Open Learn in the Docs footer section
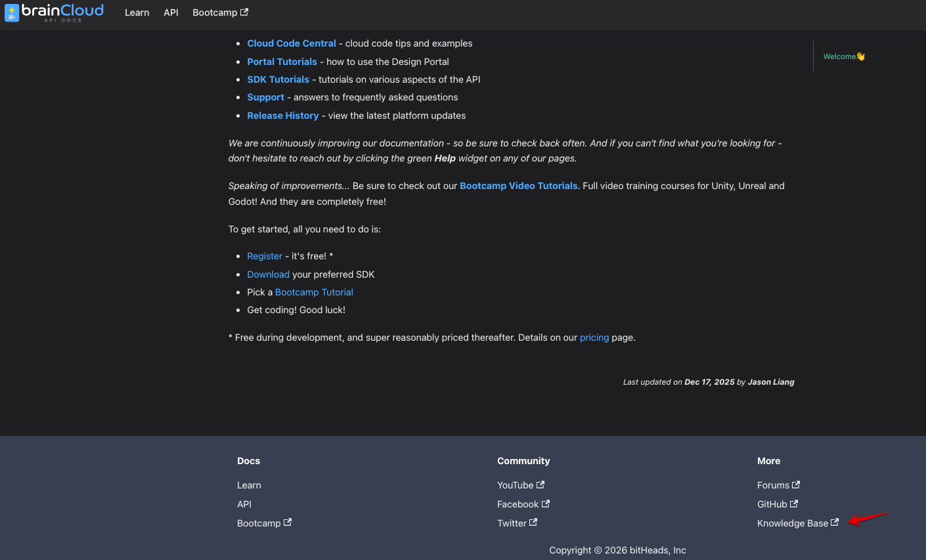This screenshot has height=560, width=926. point(249,485)
